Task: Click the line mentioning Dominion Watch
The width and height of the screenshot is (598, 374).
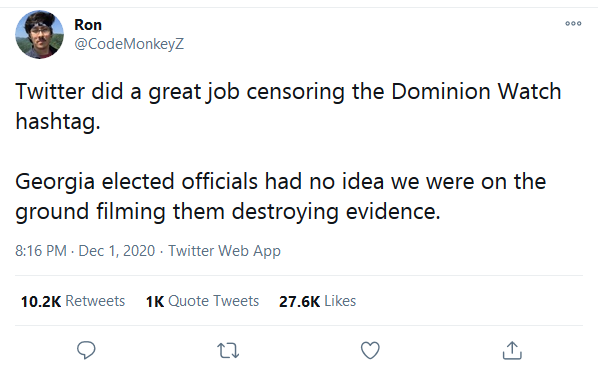Action: click(x=288, y=92)
